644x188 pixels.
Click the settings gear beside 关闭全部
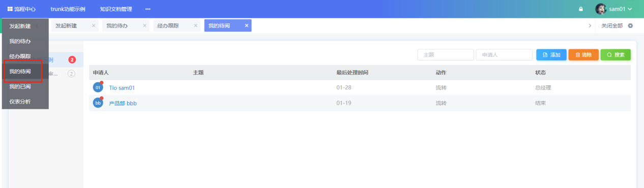coord(630,25)
